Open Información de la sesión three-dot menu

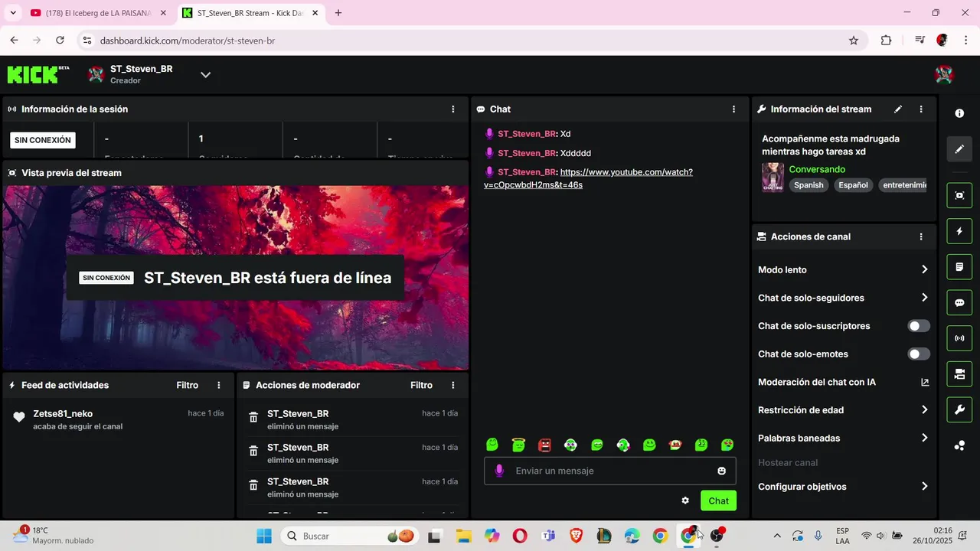(453, 109)
